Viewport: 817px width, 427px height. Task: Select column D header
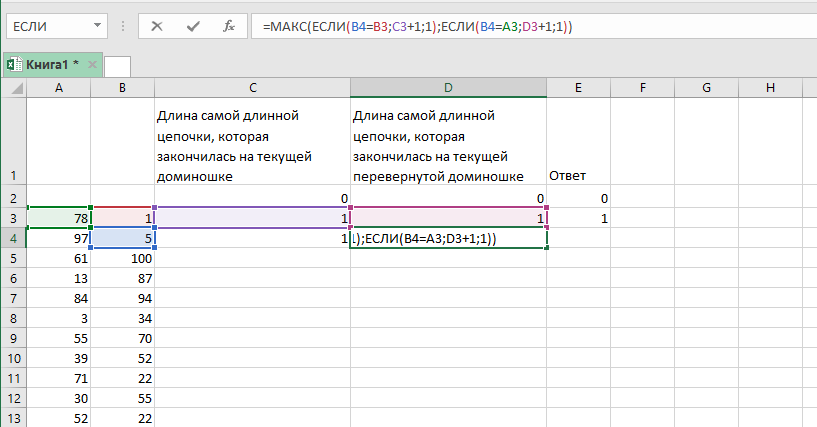[448, 88]
